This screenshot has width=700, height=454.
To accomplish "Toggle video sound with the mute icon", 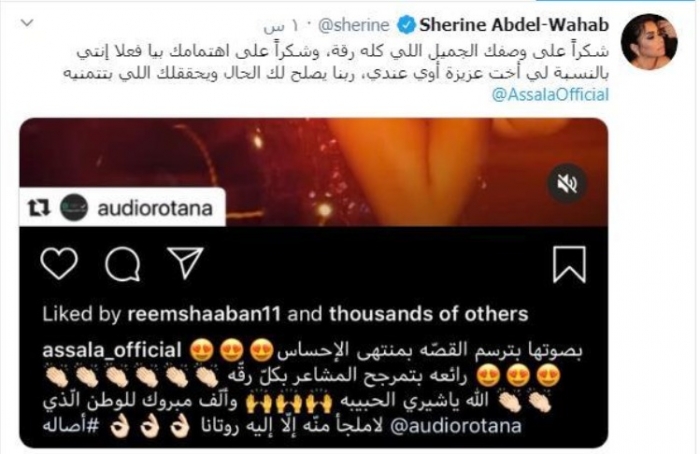I will coord(567,183).
